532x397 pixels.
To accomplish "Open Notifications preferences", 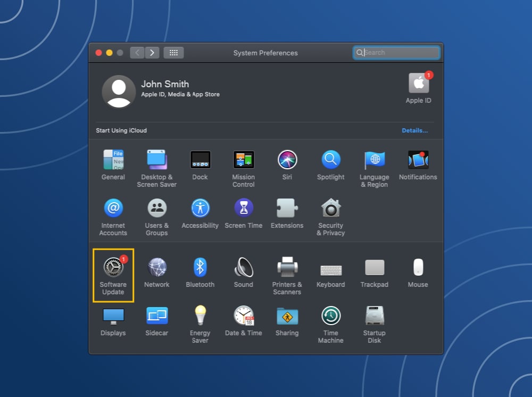I will [418, 165].
